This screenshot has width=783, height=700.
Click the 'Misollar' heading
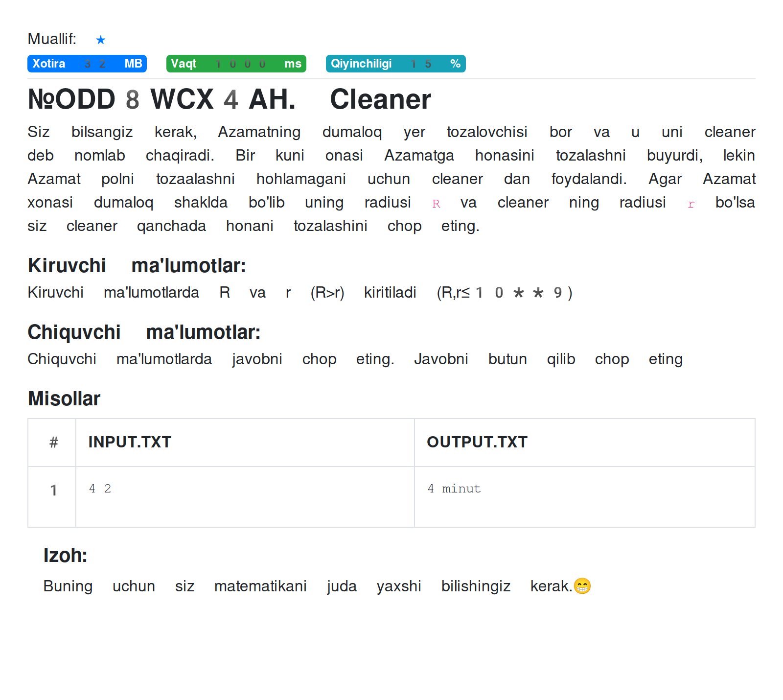pyautogui.click(x=64, y=398)
